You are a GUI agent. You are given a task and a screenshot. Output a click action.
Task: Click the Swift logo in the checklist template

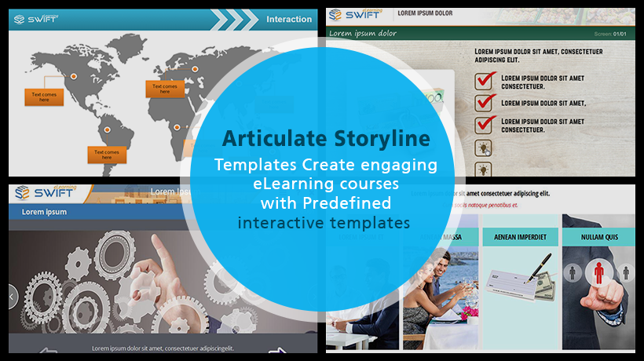pyautogui.click(x=355, y=14)
